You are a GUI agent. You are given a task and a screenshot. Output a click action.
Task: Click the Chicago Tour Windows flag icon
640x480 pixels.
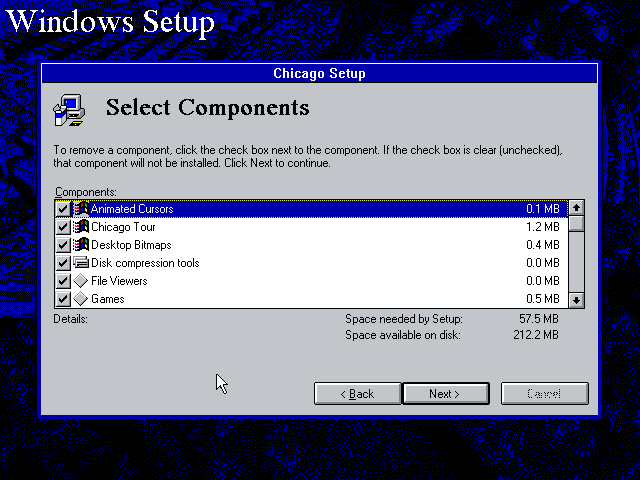pos(81,227)
